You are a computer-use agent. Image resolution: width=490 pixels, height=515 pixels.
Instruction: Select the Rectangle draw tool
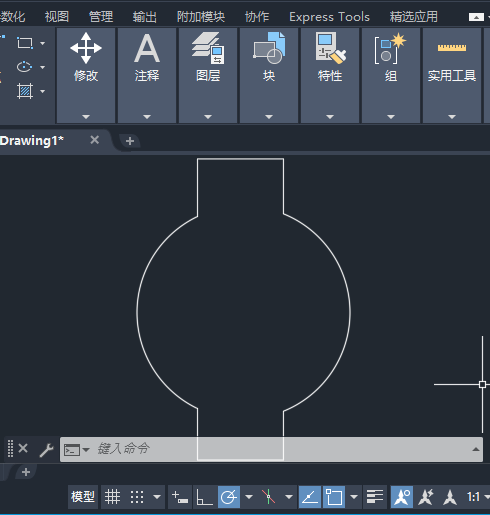(x=25, y=43)
